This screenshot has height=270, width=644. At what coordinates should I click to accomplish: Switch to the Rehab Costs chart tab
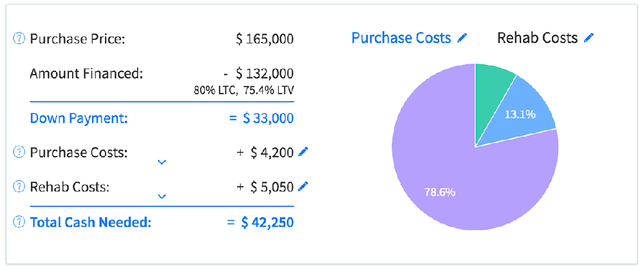pyautogui.click(x=537, y=38)
